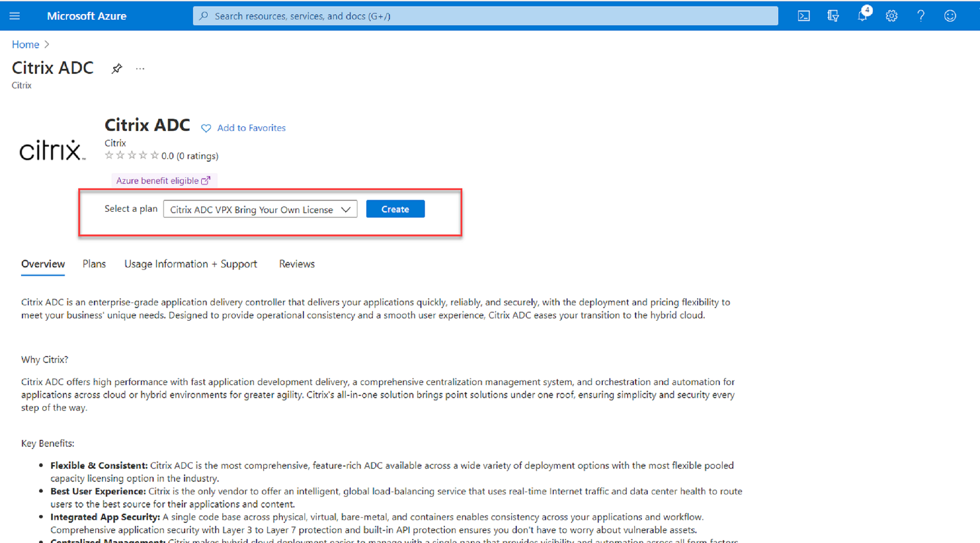
Task: Click the Create button
Action: (395, 209)
